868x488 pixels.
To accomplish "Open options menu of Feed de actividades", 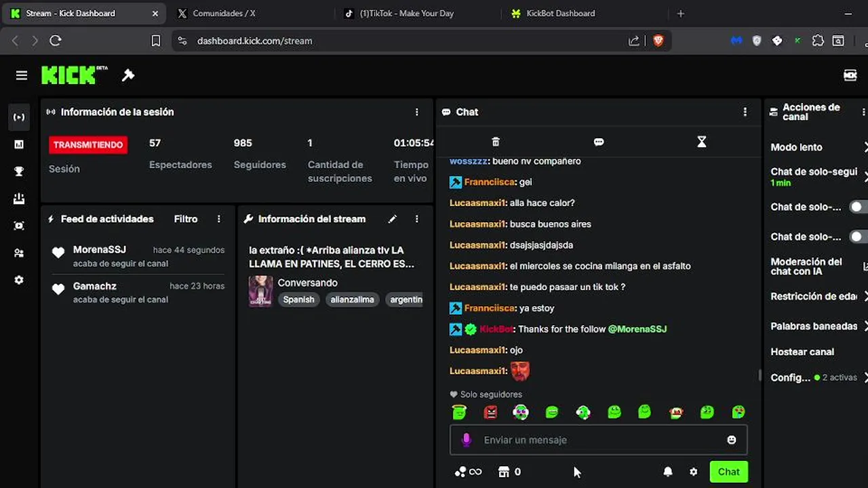I will click(218, 219).
